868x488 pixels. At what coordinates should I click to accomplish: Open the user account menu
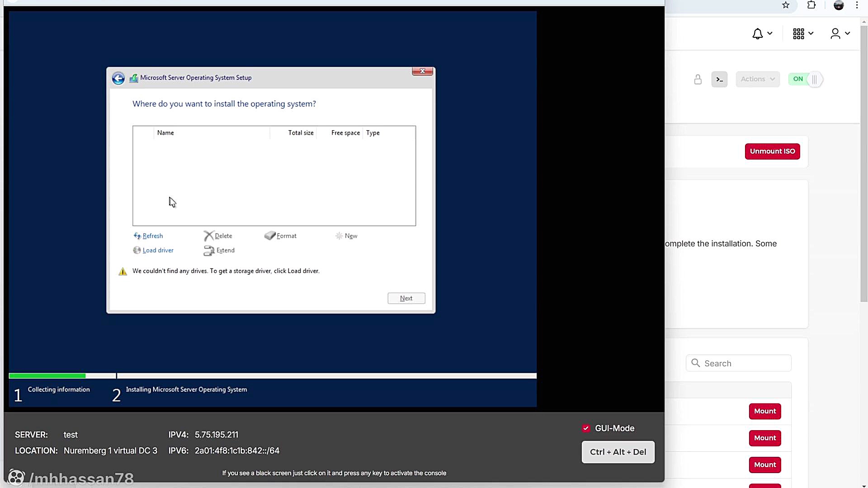(x=840, y=33)
